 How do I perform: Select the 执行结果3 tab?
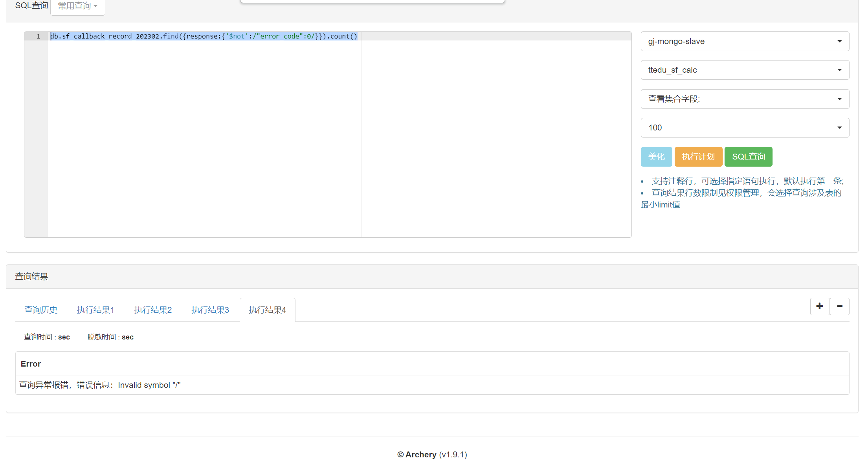pos(210,310)
